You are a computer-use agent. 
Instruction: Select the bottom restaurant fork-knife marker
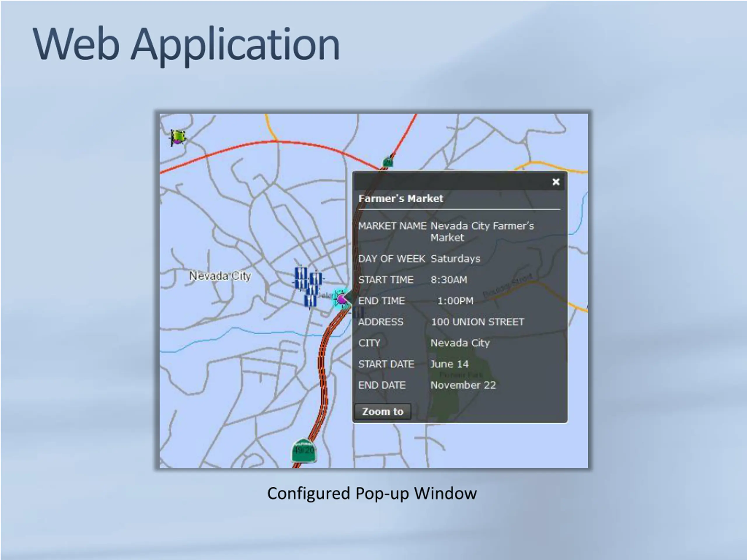[310, 300]
